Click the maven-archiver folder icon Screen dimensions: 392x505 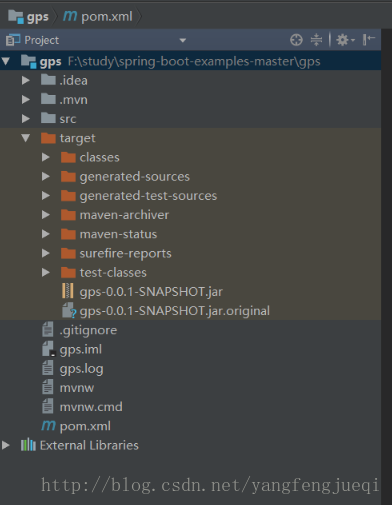[x=68, y=215]
